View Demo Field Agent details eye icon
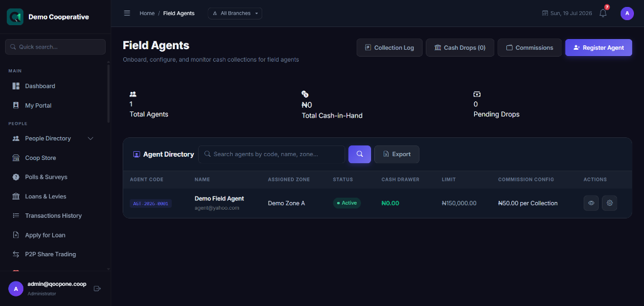Image resolution: width=644 pixels, height=306 pixels. tap(591, 203)
